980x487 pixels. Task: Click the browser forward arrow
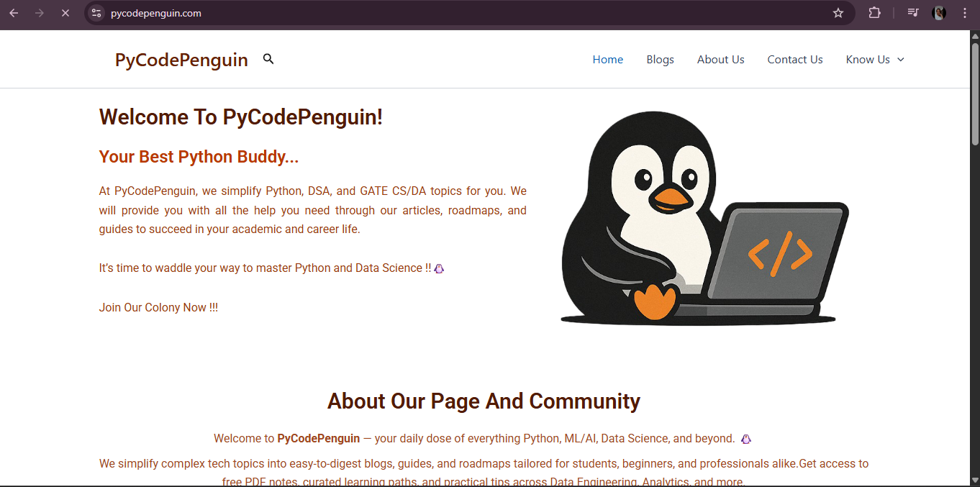40,13
